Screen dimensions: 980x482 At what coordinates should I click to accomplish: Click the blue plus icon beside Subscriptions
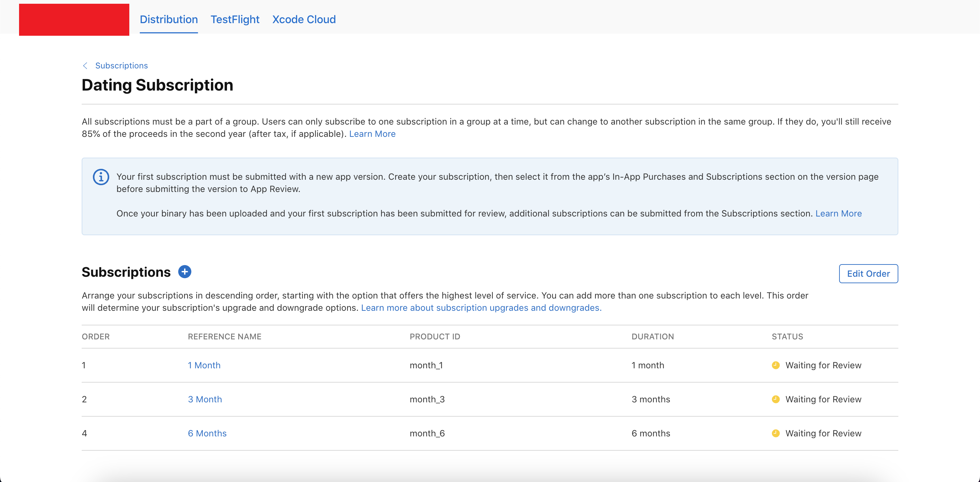coord(184,272)
